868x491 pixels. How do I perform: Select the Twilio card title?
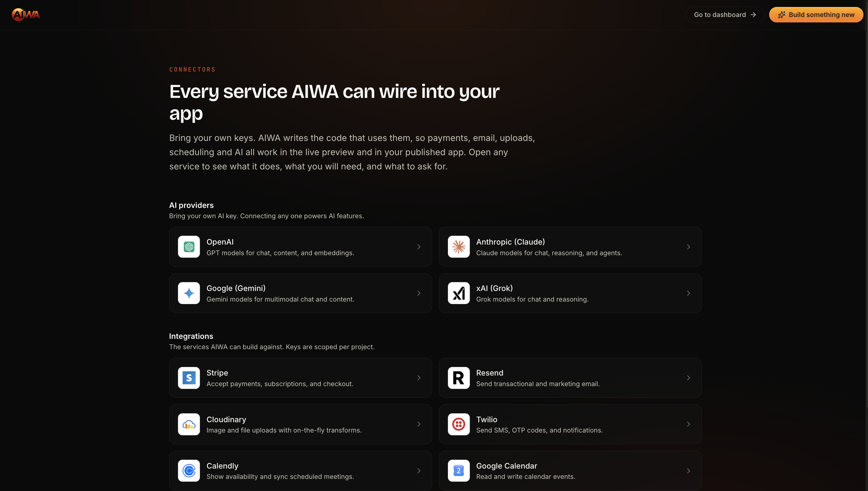point(486,419)
